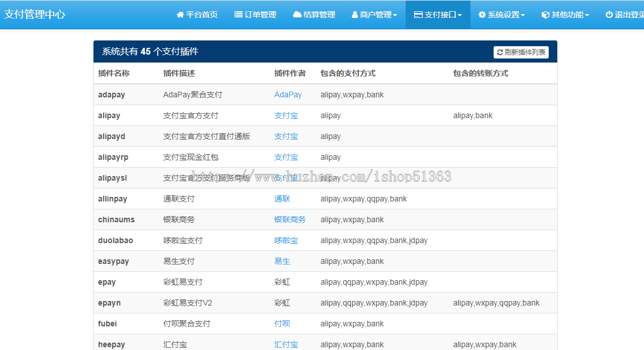Click the 支付管理中心 brand title
This screenshot has height=350, width=644.
pyautogui.click(x=34, y=15)
